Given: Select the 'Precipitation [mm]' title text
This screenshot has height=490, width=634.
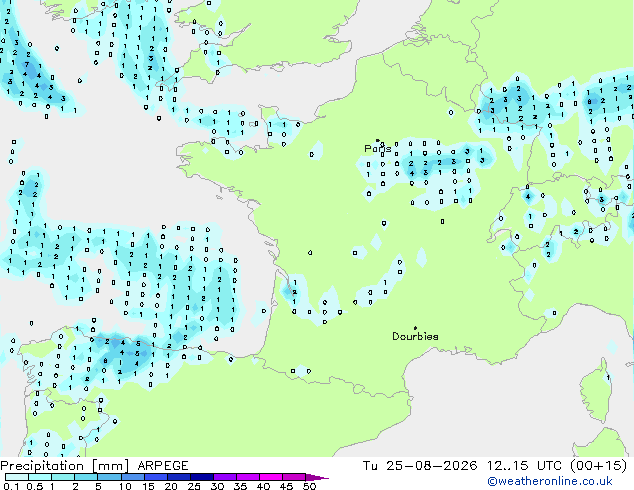Looking at the screenshot, I should [x=65, y=466].
